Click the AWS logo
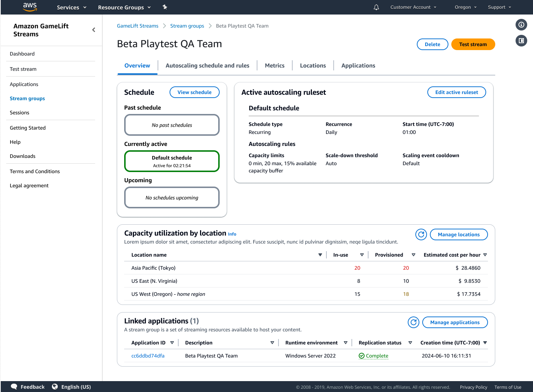 coord(30,7)
